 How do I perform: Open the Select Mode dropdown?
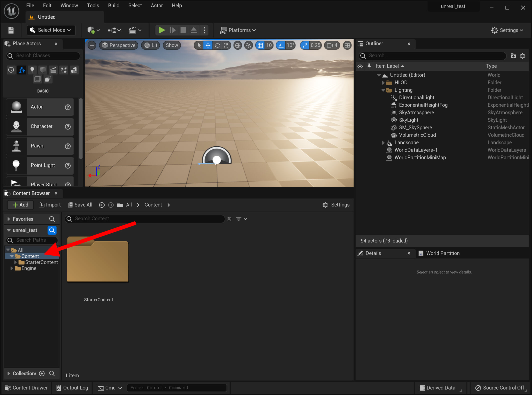[51, 30]
